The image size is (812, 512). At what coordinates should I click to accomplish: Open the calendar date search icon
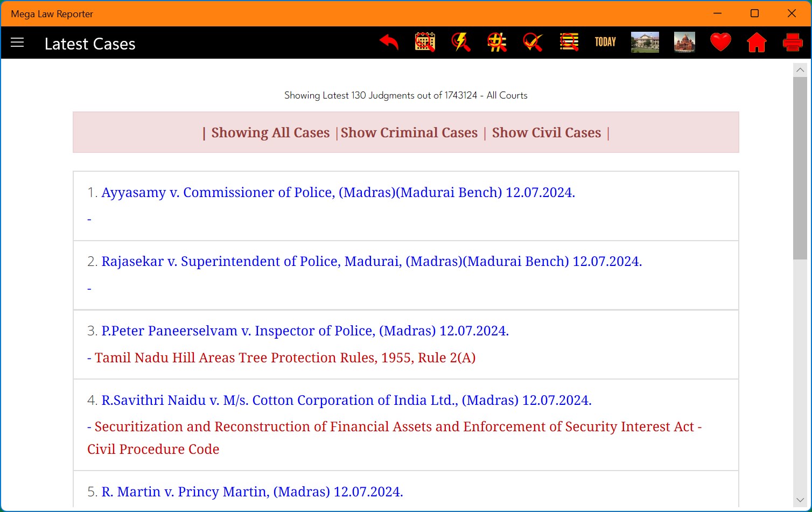tap(425, 42)
